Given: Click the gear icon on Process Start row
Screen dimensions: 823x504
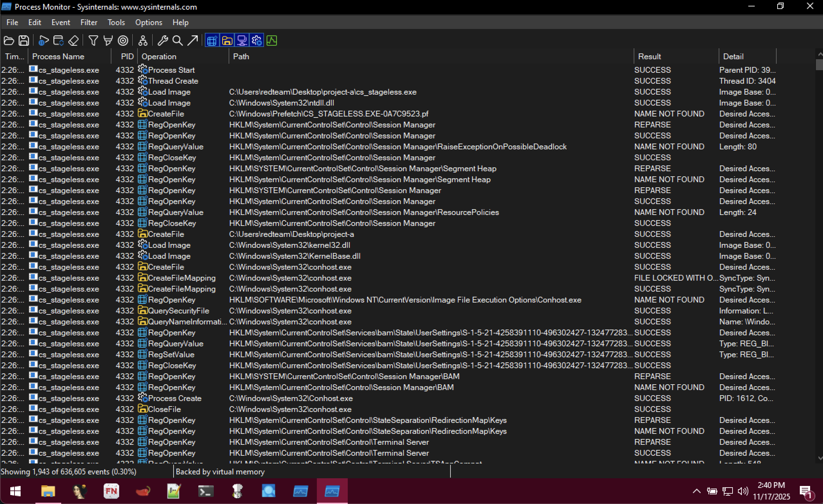Looking at the screenshot, I should pyautogui.click(x=143, y=70).
